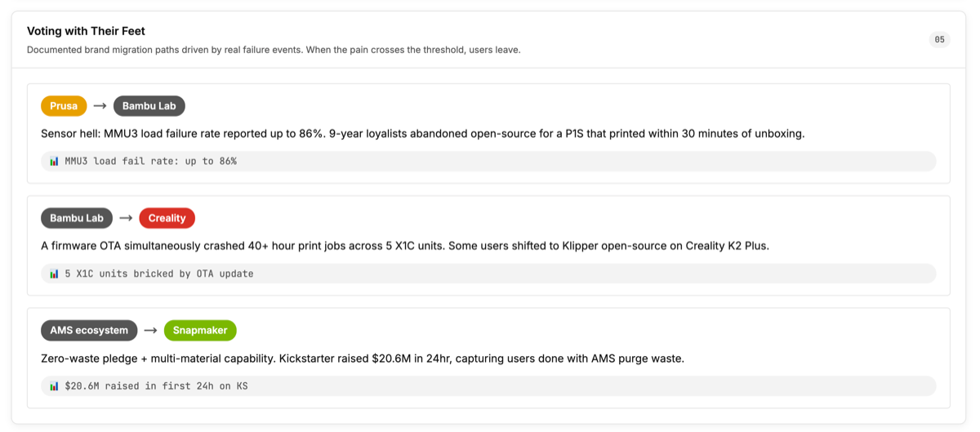Select the Bambu Lab tag next to Prusa
The image size is (980, 432).
pos(149,106)
